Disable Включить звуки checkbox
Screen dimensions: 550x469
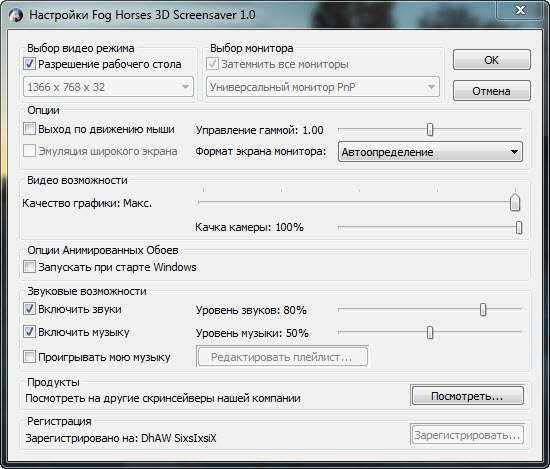pos(29,309)
